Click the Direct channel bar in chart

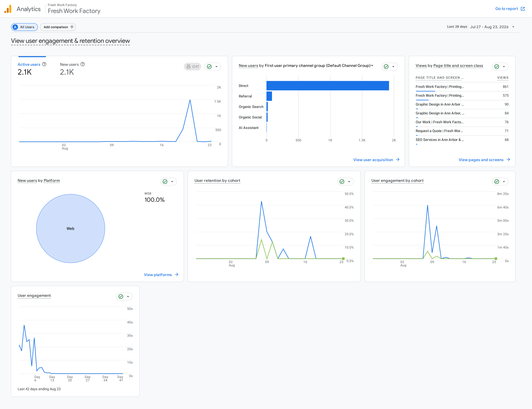coord(327,86)
